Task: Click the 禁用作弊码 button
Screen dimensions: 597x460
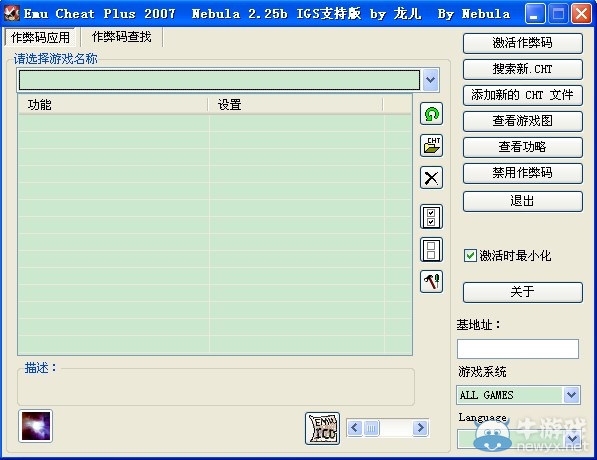Action: click(x=523, y=173)
